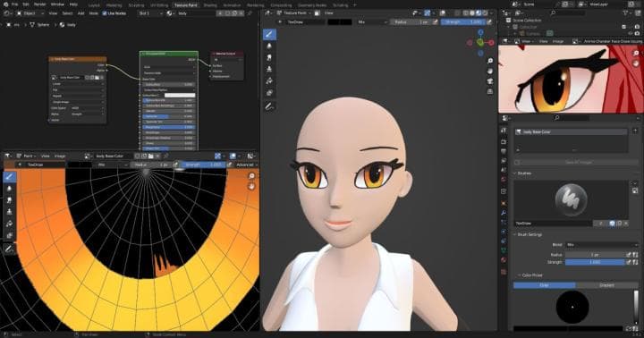Screen dimensions: 644x338
Task: Click the blue Z axis of the navigation gizmo
Action: pos(480,32)
